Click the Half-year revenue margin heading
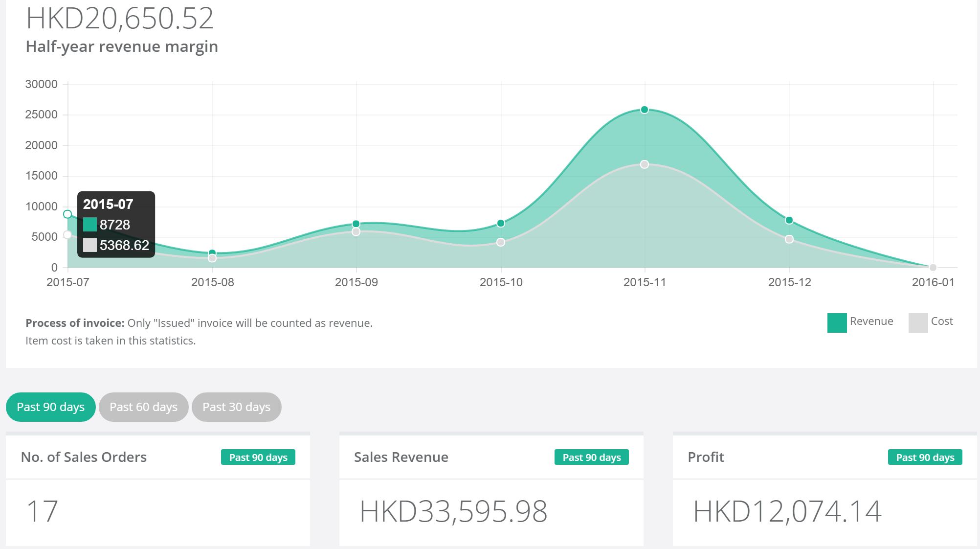This screenshot has height=549, width=980. [x=122, y=46]
